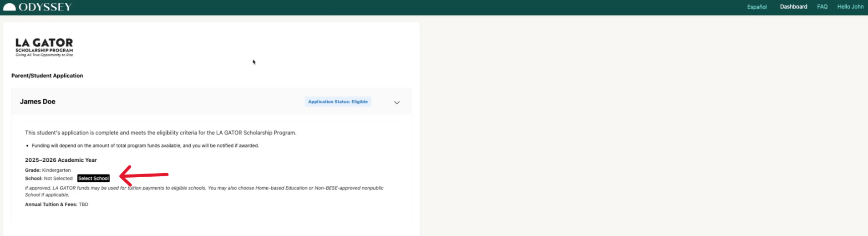This screenshot has width=868, height=236.
Task: Collapse James Doe application chevron
Action: (397, 103)
